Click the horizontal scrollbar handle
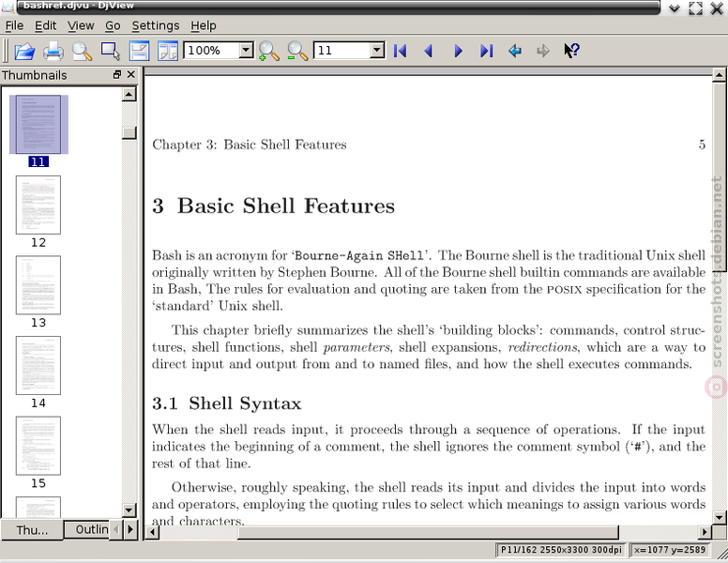The image size is (728, 563). click(428, 532)
